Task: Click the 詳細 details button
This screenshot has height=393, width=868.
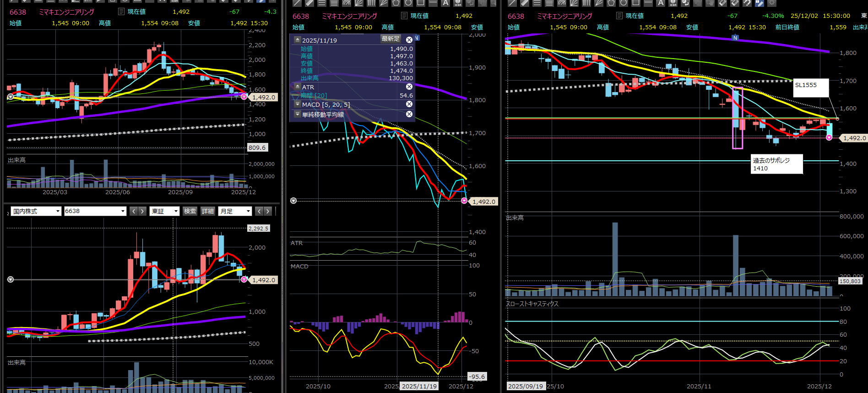Action: tap(208, 211)
